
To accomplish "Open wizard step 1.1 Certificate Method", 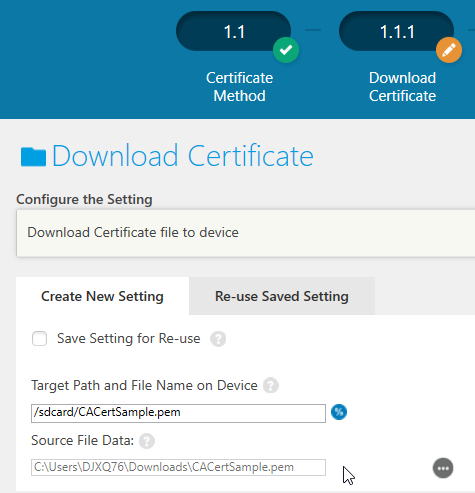I will pos(233,31).
